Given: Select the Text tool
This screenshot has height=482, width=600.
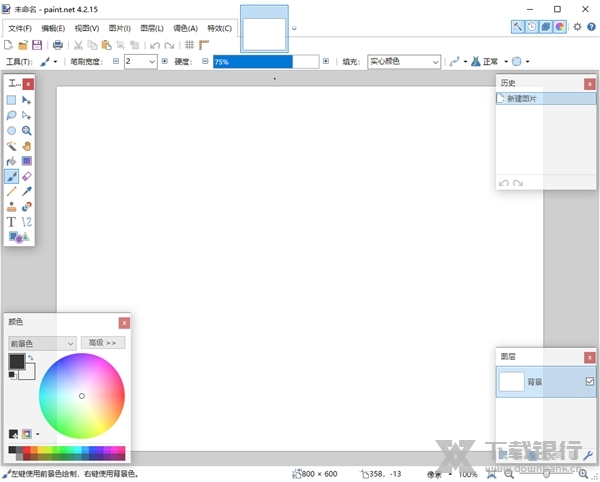Looking at the screenshot, I should tap(11, 222).
